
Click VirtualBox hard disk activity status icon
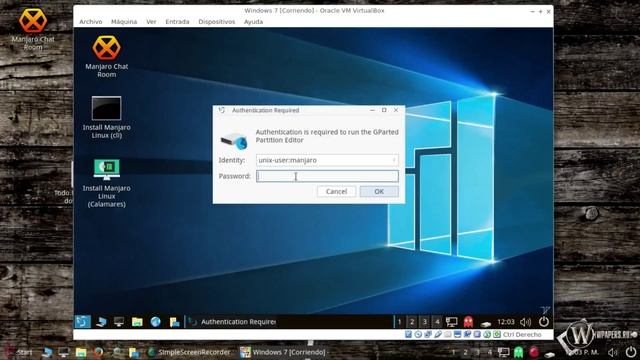click(408, 334)
